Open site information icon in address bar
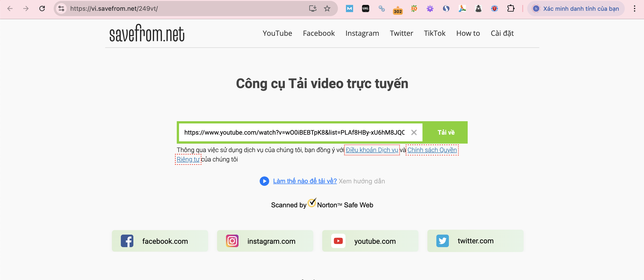This screenshot has width=644, height=280. pos(62,9)
